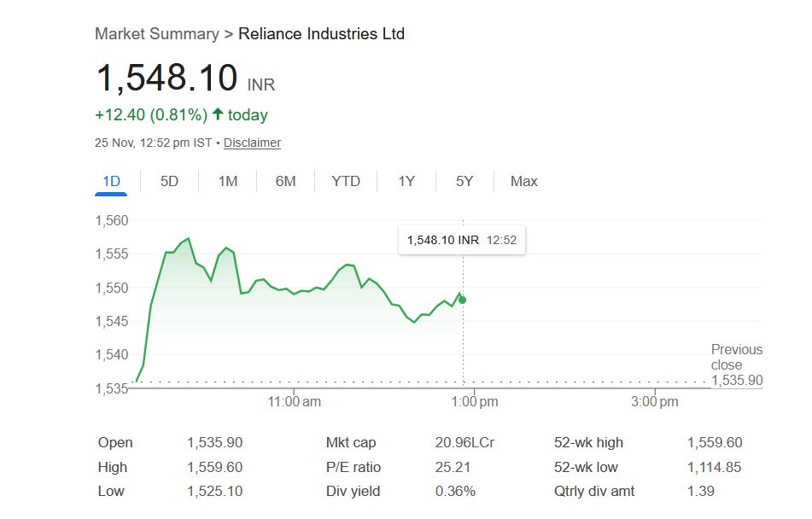Click the 3:00 pm axis label
This screenshot has height=519, width=812.
tap(655, 401)
